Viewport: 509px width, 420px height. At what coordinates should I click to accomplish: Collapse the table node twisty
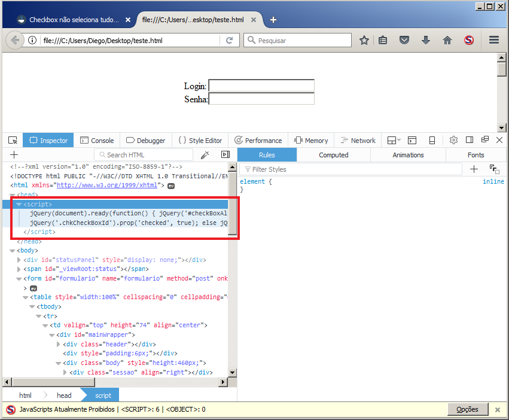[25, 297]
